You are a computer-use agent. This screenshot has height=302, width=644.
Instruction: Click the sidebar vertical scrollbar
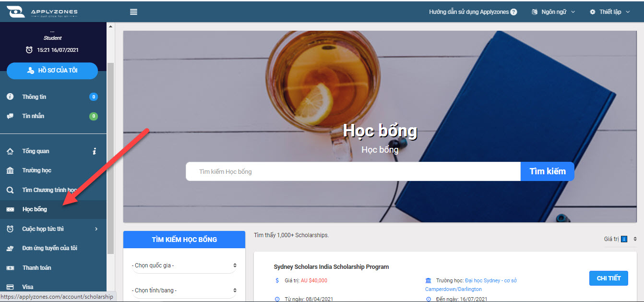(110, 158)
